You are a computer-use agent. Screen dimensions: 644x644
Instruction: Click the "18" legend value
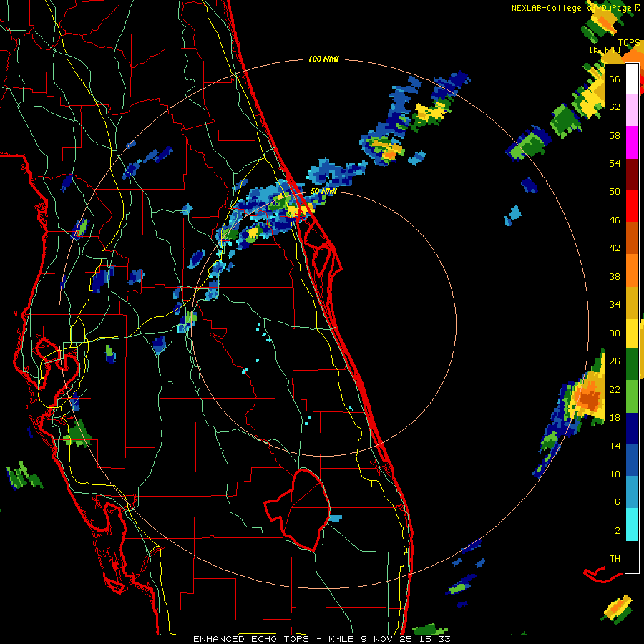615,418
